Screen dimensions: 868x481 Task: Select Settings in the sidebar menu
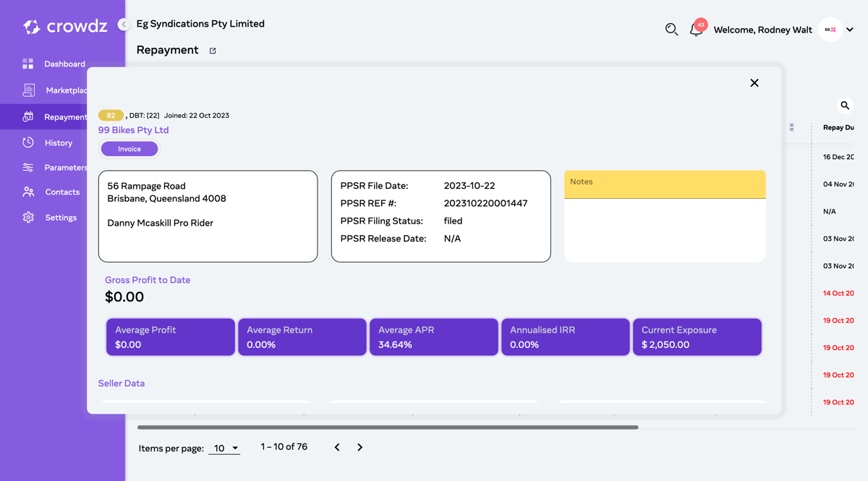(61, 217)
